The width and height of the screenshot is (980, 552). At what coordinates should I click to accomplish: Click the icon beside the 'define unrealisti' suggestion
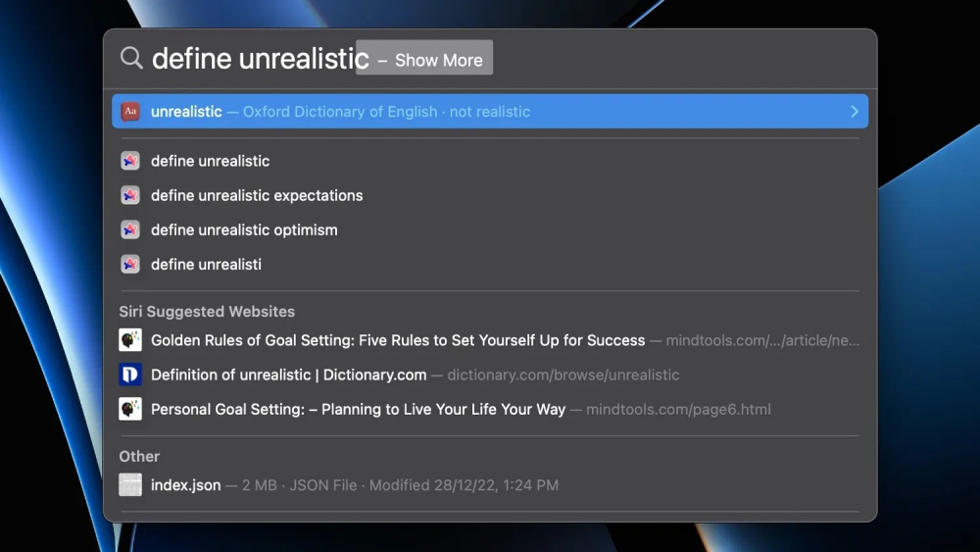point(130,264)
